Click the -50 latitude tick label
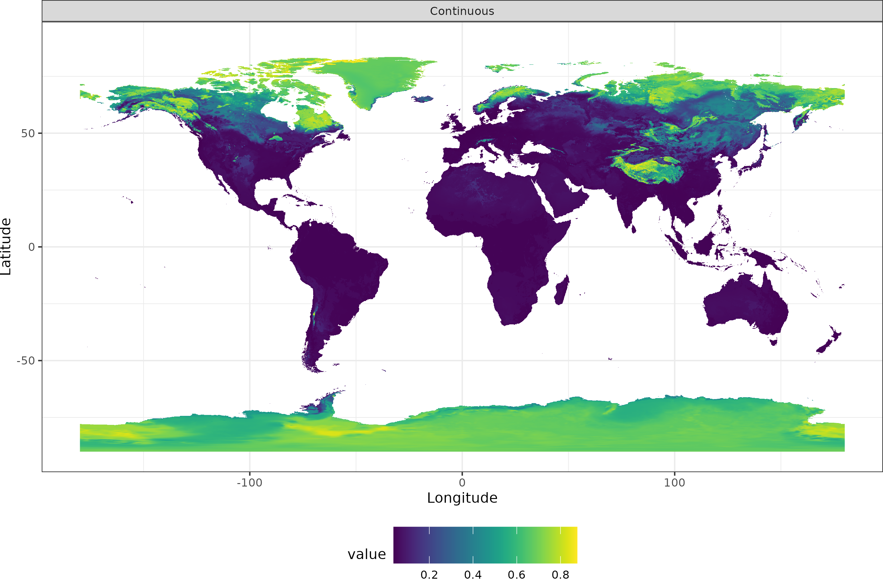This screenshot has width=883, height=588. (x=26, y=361)
